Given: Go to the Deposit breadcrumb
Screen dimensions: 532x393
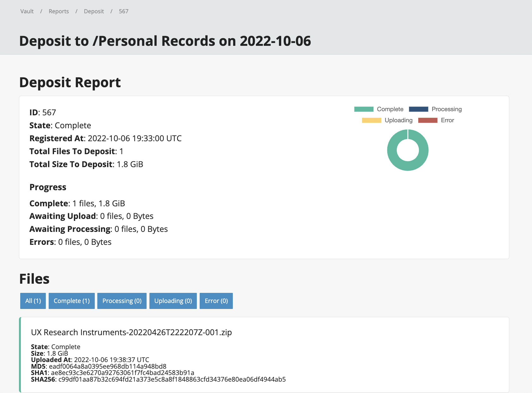Looking at the screenshot, I should pyautogui.click(x=94, y=11).
